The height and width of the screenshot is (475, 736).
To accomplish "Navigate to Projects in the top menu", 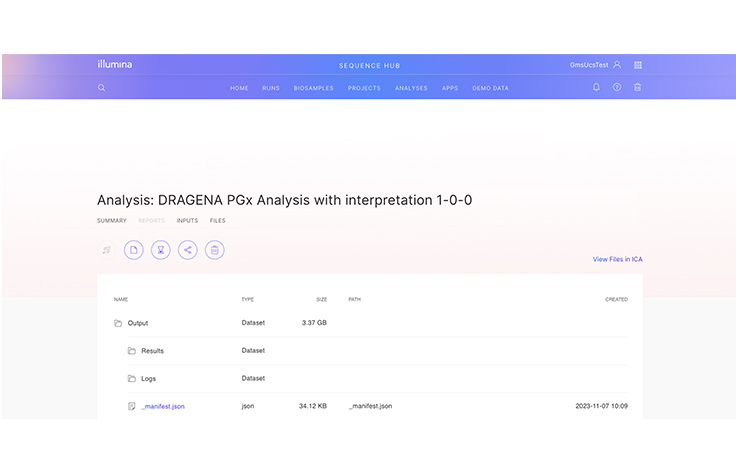I will tap(364, 88).
